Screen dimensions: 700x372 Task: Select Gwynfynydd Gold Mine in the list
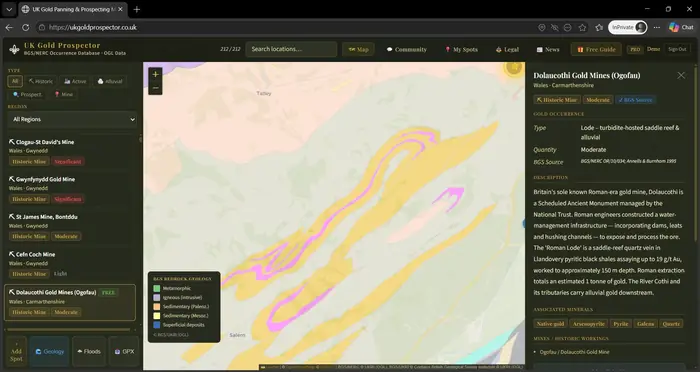point(71,189)
